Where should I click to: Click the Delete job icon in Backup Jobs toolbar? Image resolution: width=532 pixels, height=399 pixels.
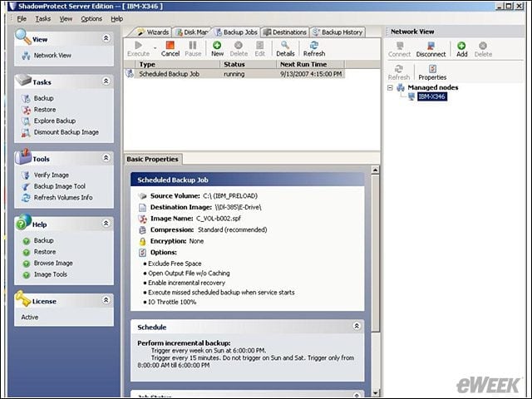pos(239,49)
